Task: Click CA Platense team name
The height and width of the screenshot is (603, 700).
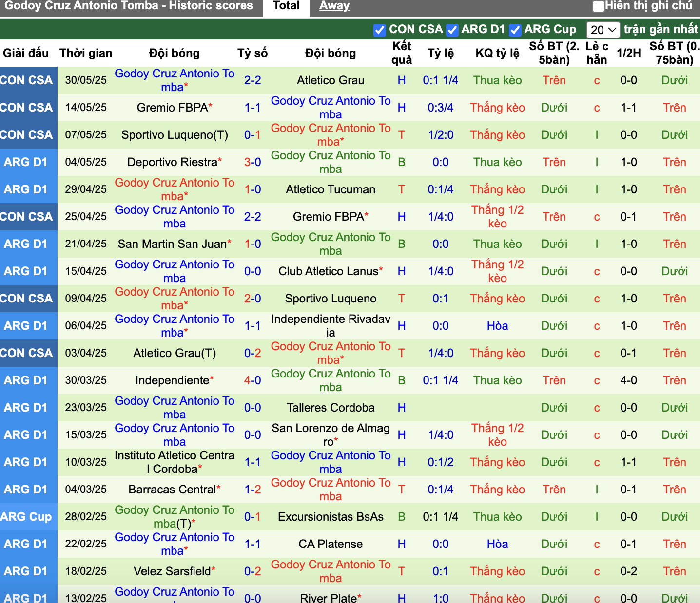Action: (331, 544)
